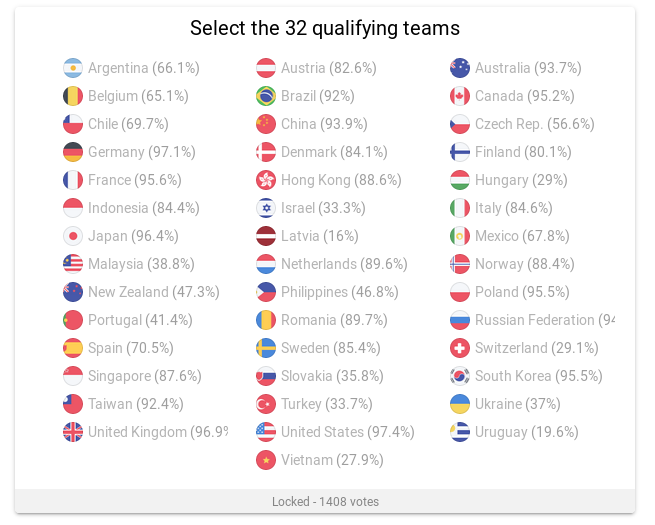The width and height of the screenshot is (655, 525).
Task: Click the Switzerland flag icon
Action: [460, 348]
